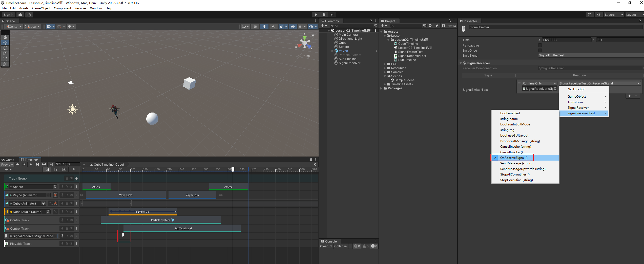644x264 pixels.
Task: Click the signal emitter marker on timeline
Action: pyautogui.click(x=123, y=235)
